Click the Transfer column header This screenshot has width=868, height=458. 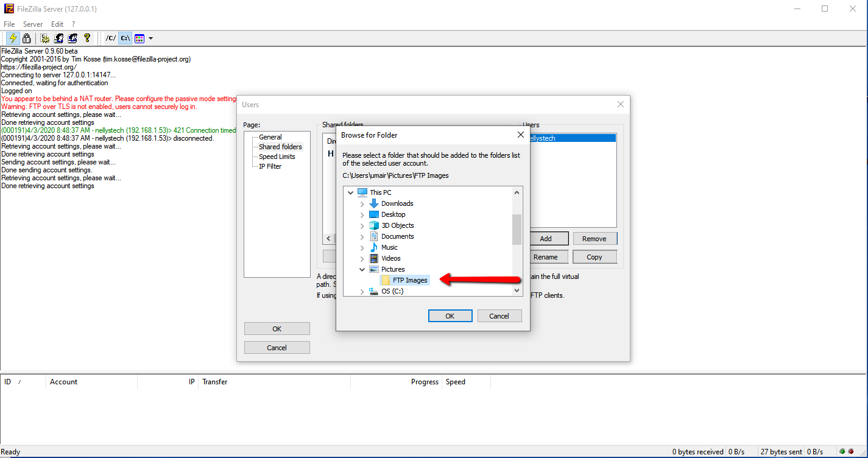coord(275,382)
